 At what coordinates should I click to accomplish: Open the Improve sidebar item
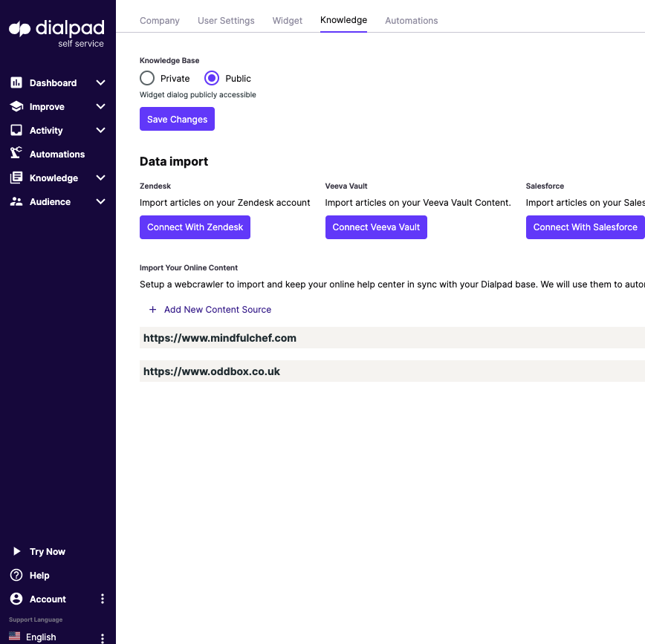click(x=47, y=107)
